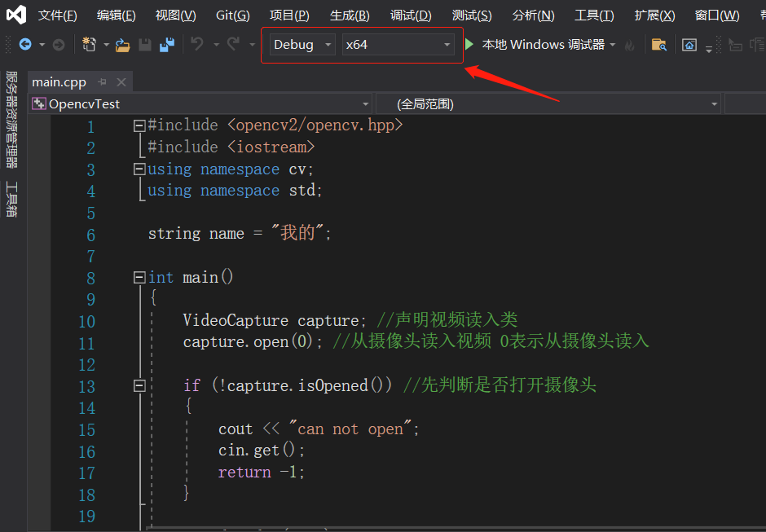The image size is (766, 532).
Task: Click the Navigate Forward arrow icon
Action: tap(57, 45)
